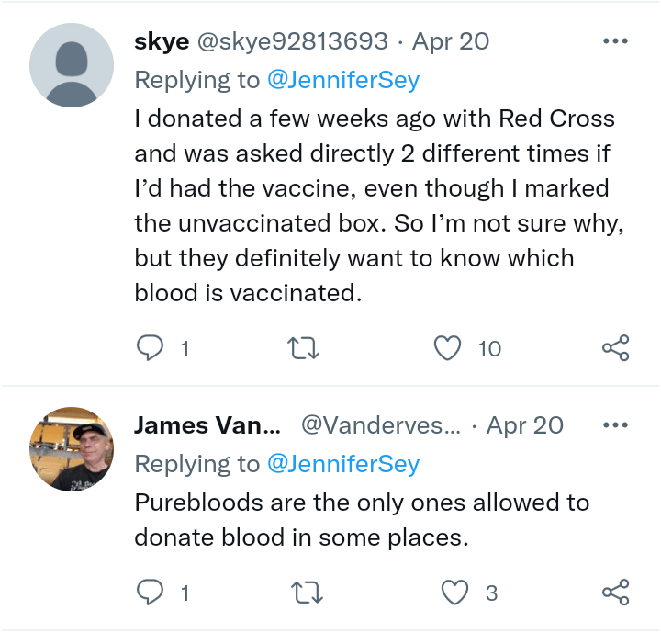Open the @Vanderves... handle
Viewport: 661px width, 644px height.
coord(380,425)
